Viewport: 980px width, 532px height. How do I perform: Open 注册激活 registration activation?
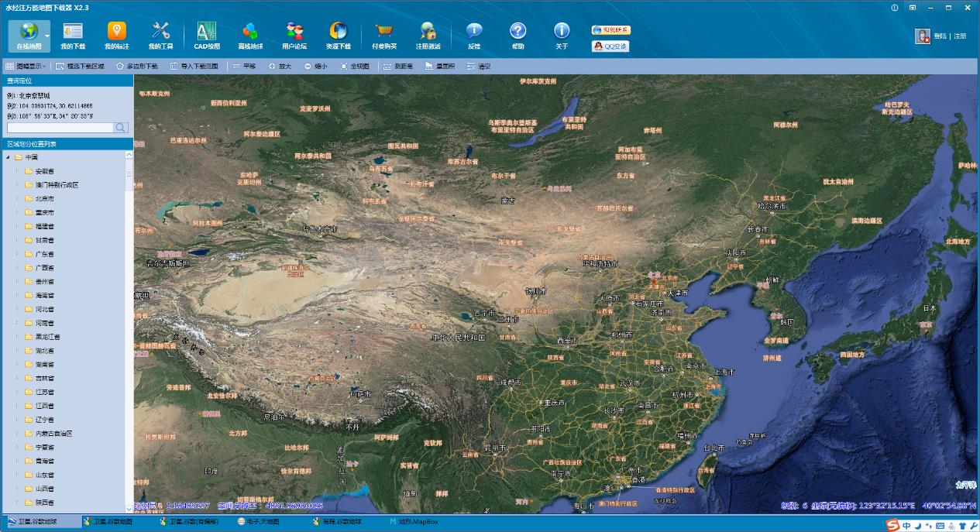[428, 36]
